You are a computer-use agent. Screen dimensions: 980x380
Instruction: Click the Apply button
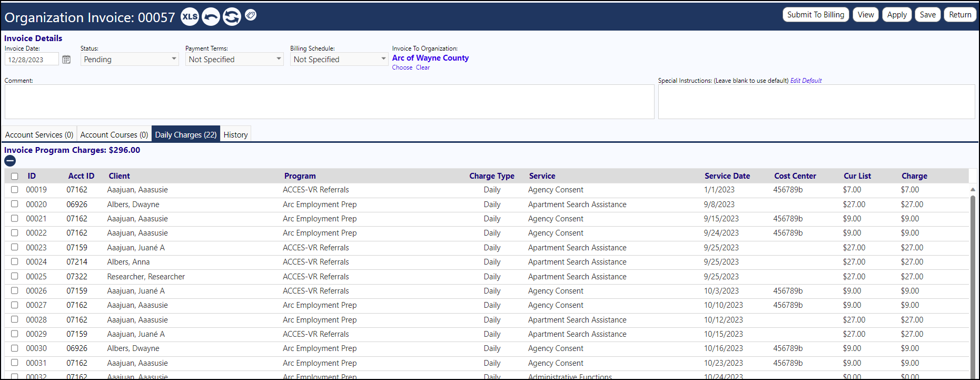pyautogui.click(x=897, y=15)
